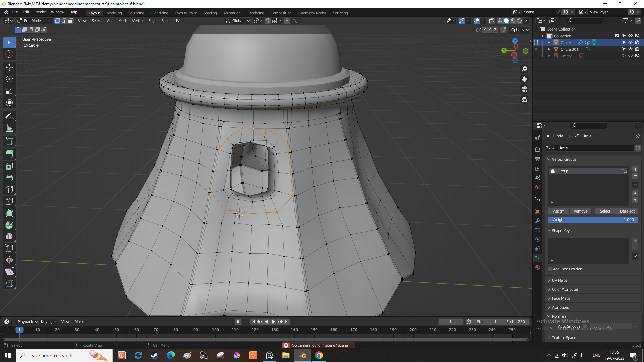Image resolution: width=644 pixels, height=362 pixels.
Task: Click the Remove vertex group button
Action: click(580, 211)
